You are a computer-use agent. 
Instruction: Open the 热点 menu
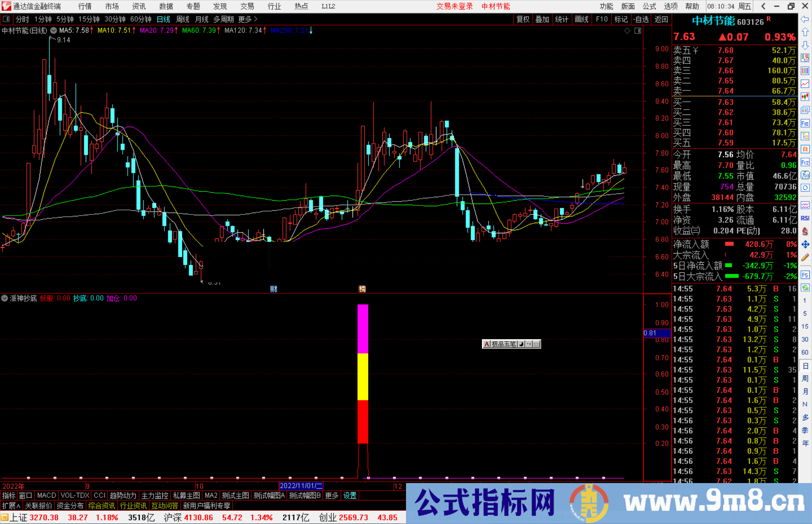pos(301,6)
